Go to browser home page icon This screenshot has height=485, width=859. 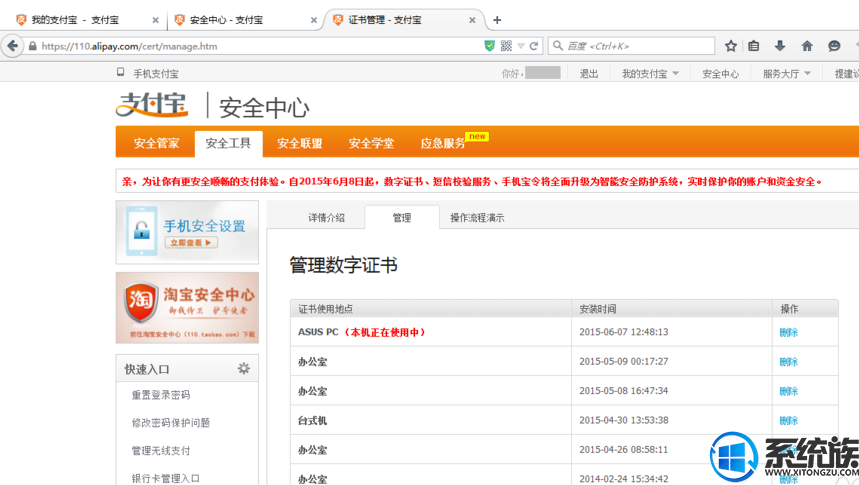(x=807, y=46)
